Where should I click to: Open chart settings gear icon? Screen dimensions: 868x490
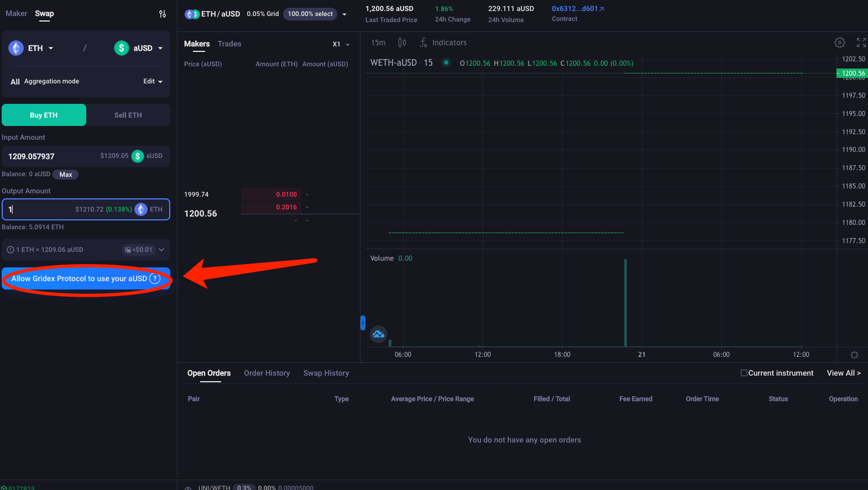[x=839, y=43]
